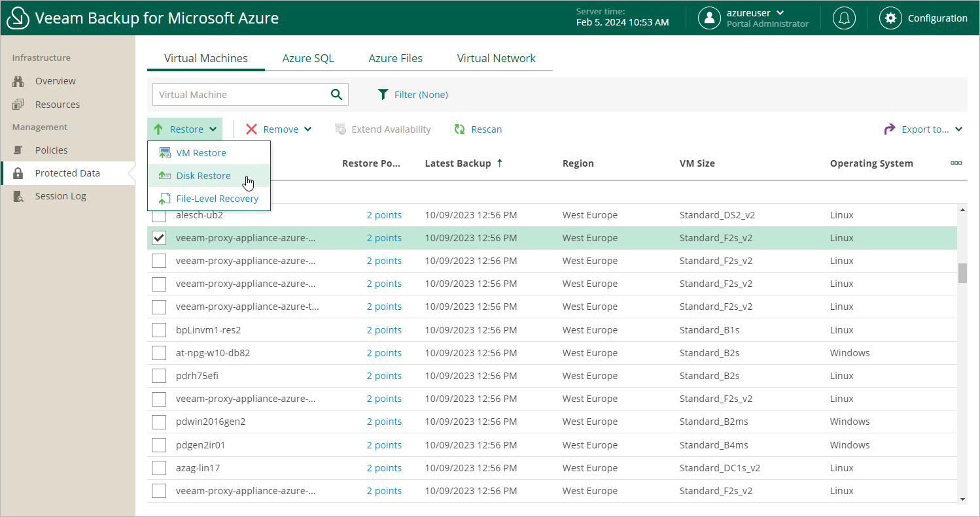Viewport: 980px width, 517px height.
Task: Click the Overview binoculars icon
Action: click(x=18, y=81)
